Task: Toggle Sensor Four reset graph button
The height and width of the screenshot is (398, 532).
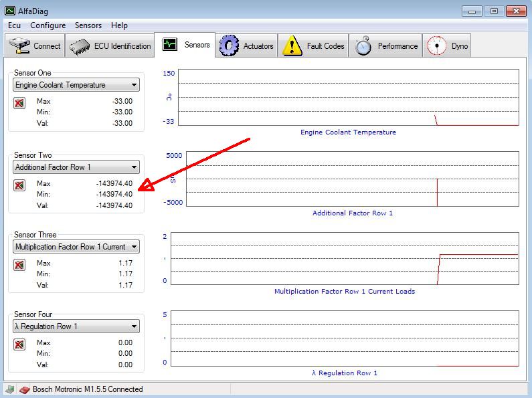Action: [x=19, y=344]
